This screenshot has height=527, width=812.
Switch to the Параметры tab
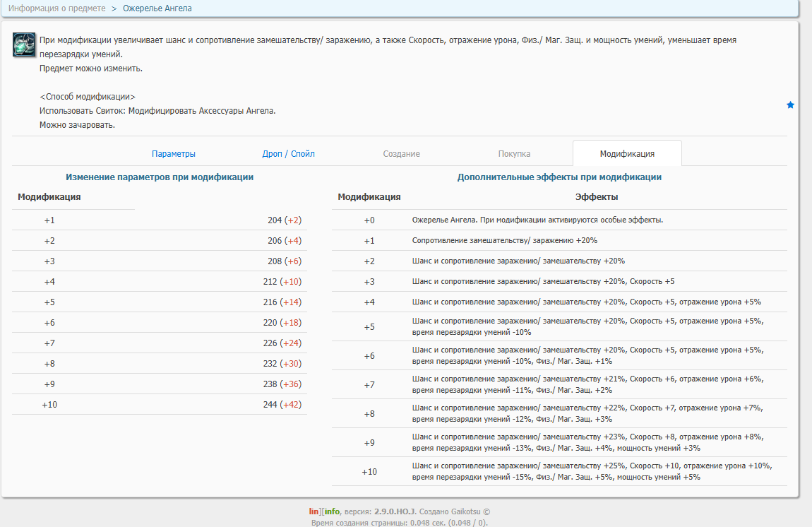174,154
